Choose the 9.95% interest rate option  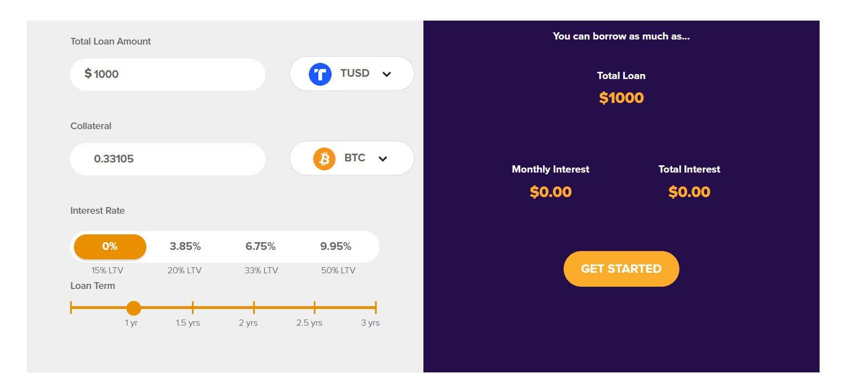click(336, 247)
